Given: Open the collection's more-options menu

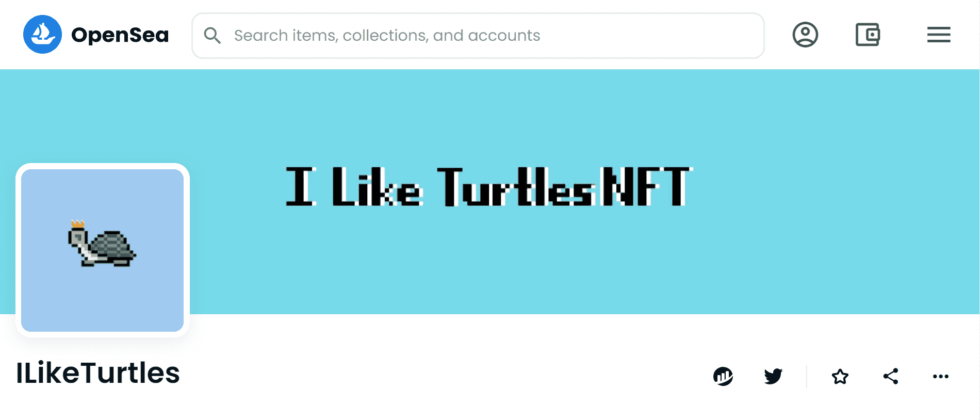Looking at the screenshot, I should click(x=941, y=376).
